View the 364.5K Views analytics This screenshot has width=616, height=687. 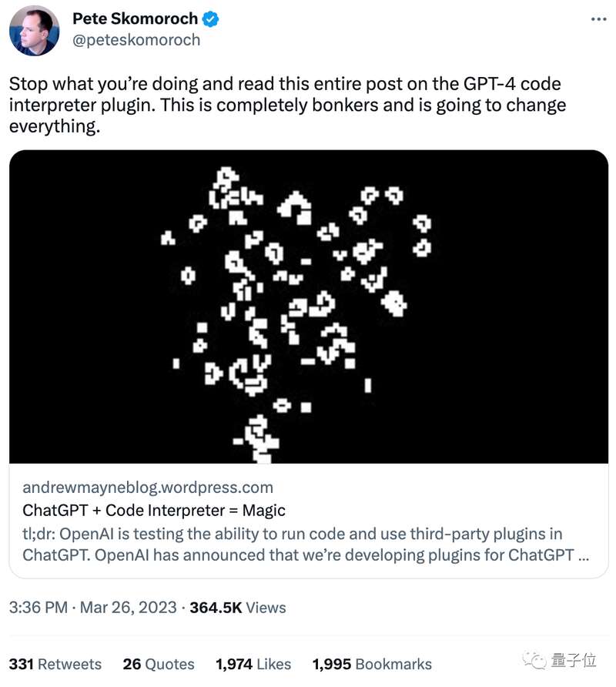(237, 608)
